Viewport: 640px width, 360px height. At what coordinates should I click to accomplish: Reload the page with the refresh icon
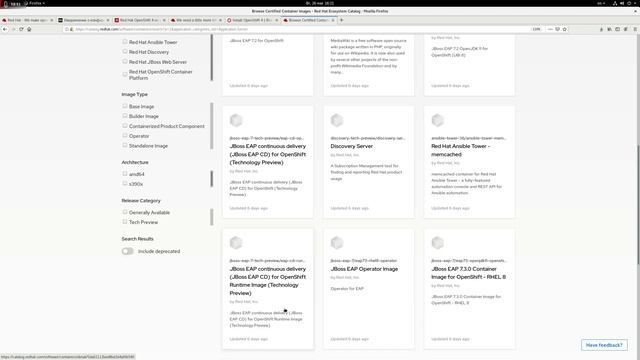(x=21, y=29)
